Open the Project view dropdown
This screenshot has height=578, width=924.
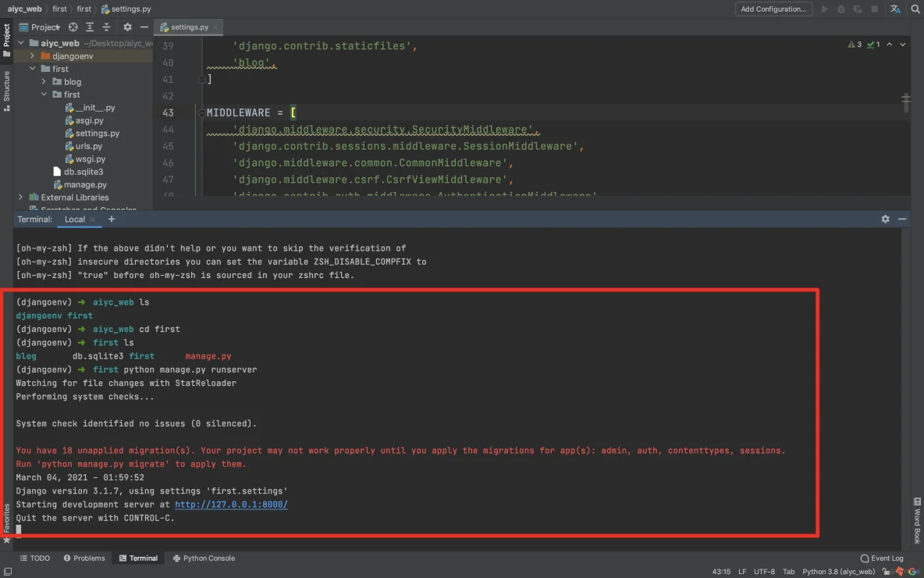(x=40, y=27)
